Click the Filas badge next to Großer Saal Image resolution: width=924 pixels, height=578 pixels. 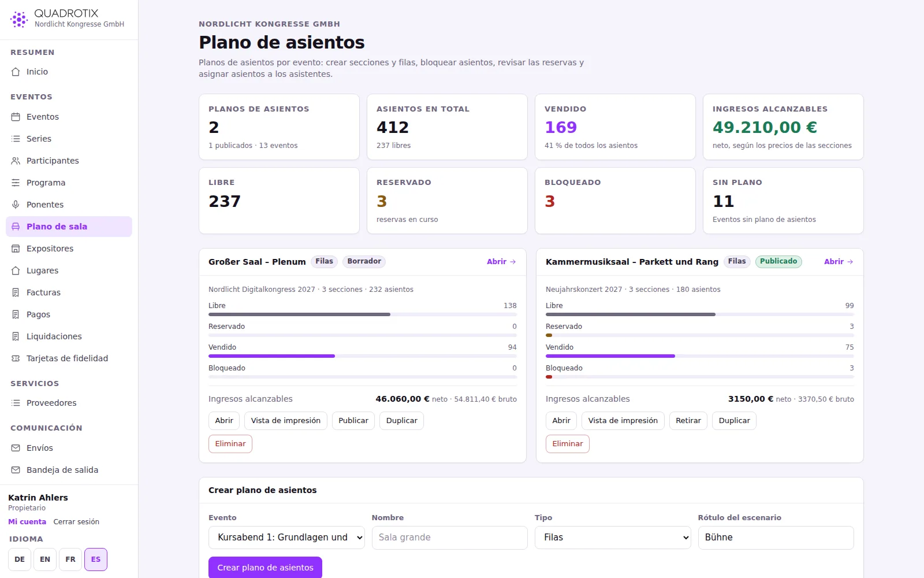[x=325, y=261]
